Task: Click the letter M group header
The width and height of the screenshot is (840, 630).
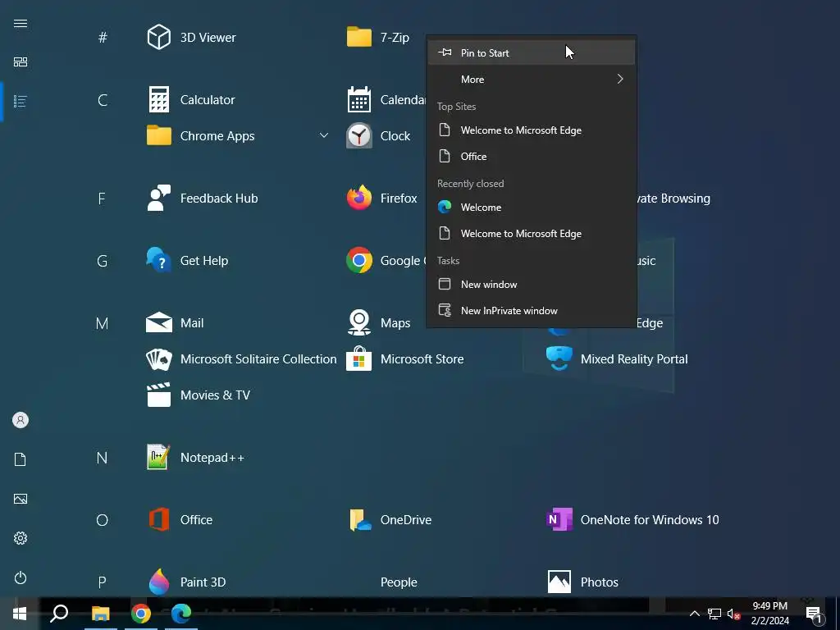Action: click(102, 323)
